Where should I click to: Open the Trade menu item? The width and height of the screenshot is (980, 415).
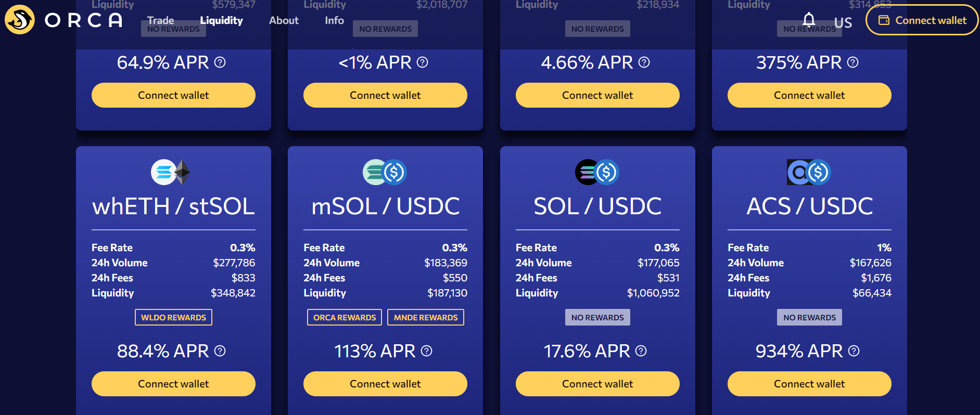[160, 20]
